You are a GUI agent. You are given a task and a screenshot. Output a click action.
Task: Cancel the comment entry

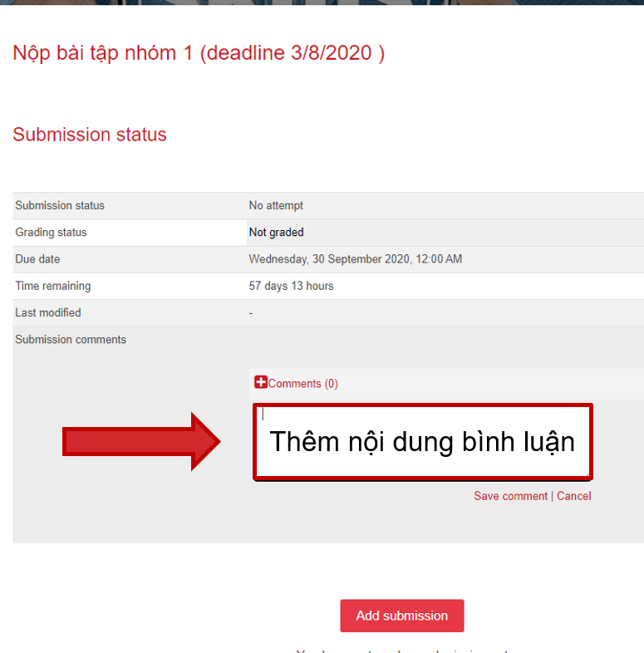tap(574, 496)
